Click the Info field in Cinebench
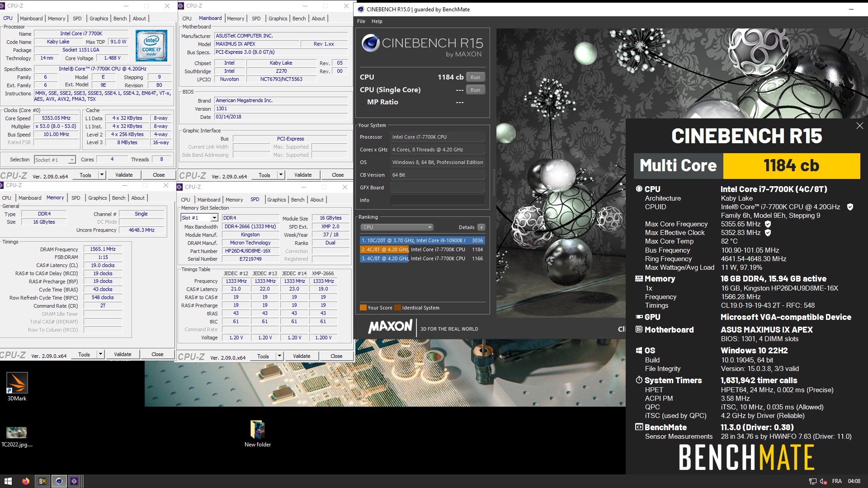The width and height of the screenshot is (868, 488). click(438, 200)
